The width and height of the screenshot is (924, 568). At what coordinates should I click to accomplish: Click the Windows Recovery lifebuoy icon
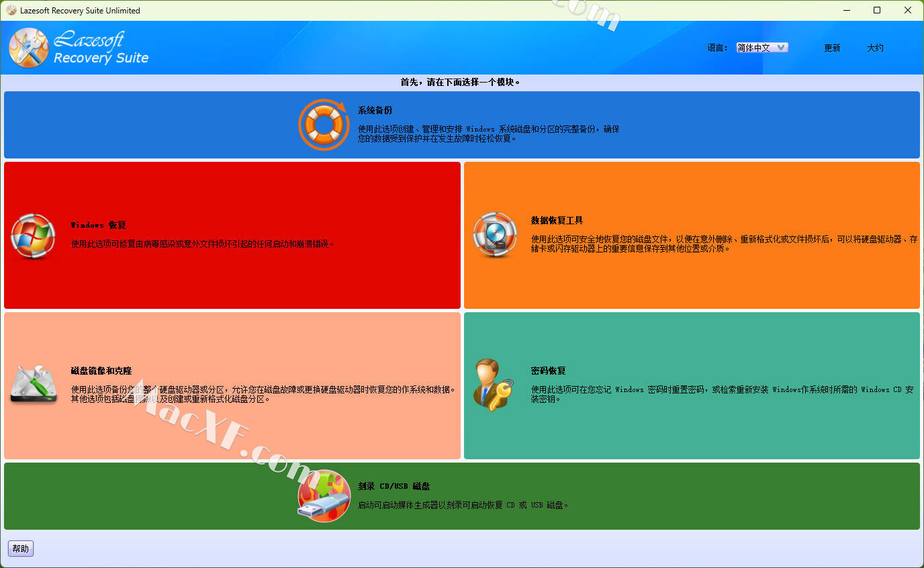(33, 236)
